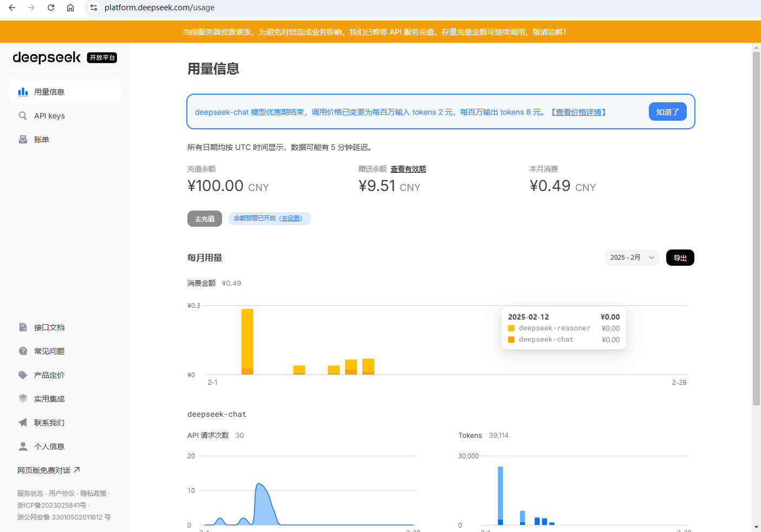Screen dimensions: 761x532
Task: Open the 用户协议 footer link
Action: [x=62, y=494]
